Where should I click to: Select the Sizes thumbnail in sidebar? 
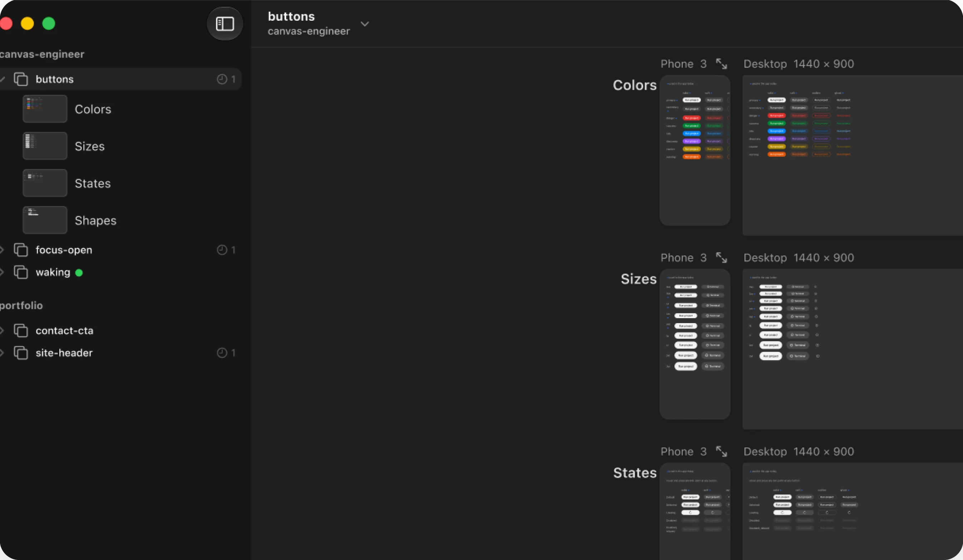click(45, 146)
